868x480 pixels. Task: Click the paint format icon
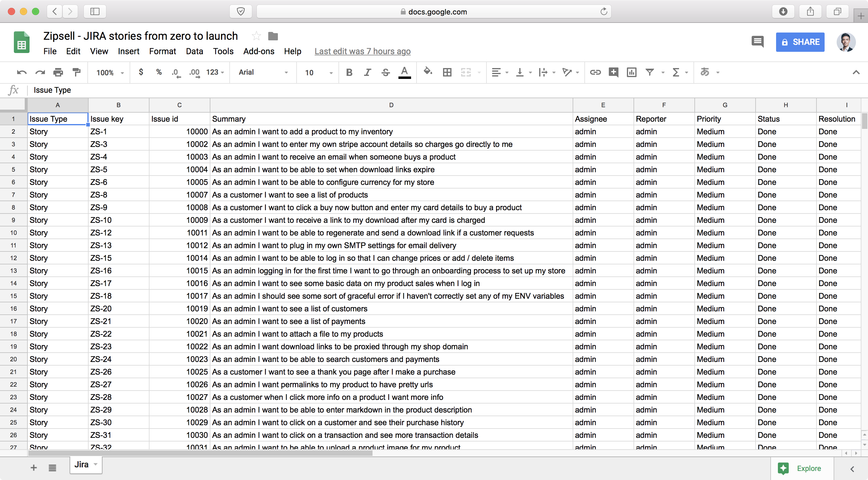pos(77,72)
